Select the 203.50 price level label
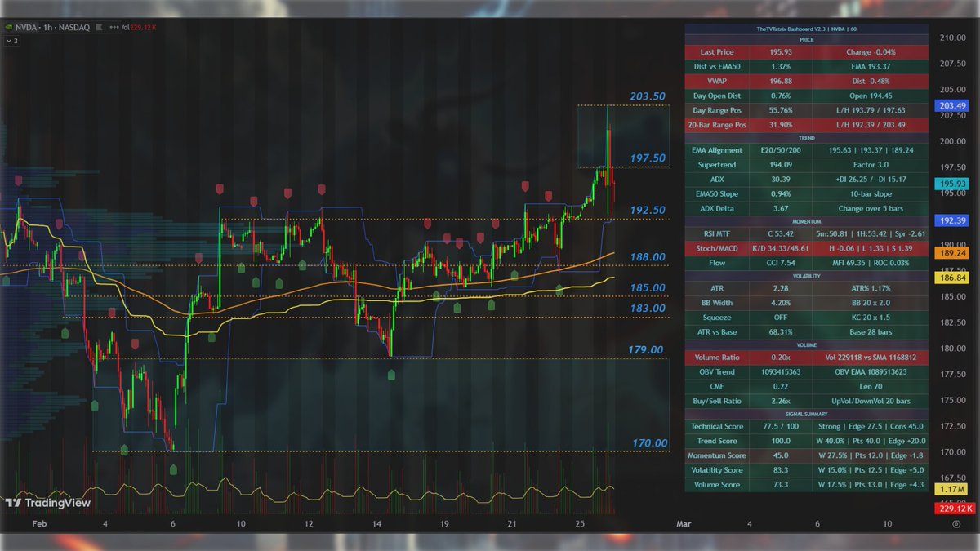Image resolution: width=980 pixels, height=551 pixels. pos(648,96)
